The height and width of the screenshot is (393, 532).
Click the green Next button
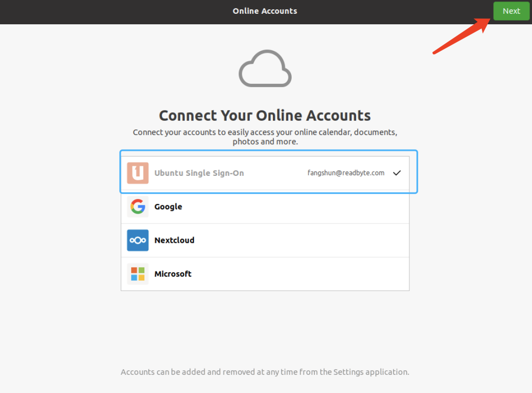tap(511, 11)
